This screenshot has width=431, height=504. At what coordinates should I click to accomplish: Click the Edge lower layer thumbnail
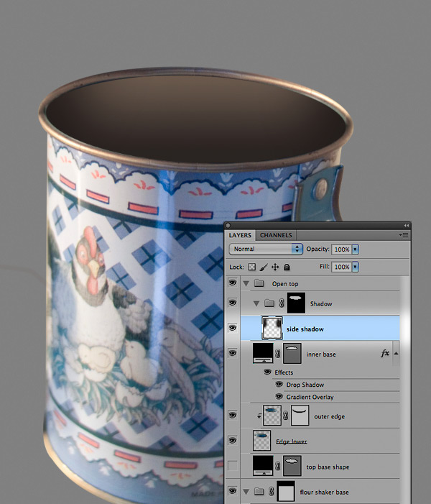coord(261,440)
